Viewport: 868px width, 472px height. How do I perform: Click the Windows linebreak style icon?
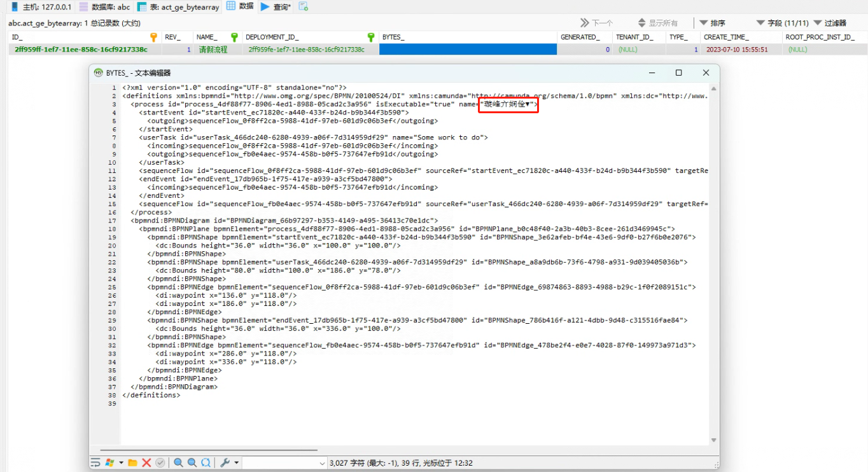click(x=109, y=462)
